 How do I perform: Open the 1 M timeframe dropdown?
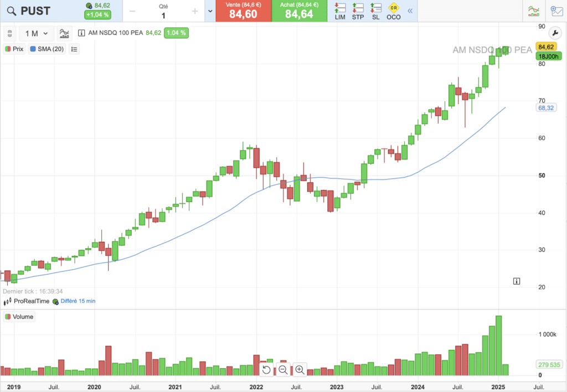click(x=36, y=33)
